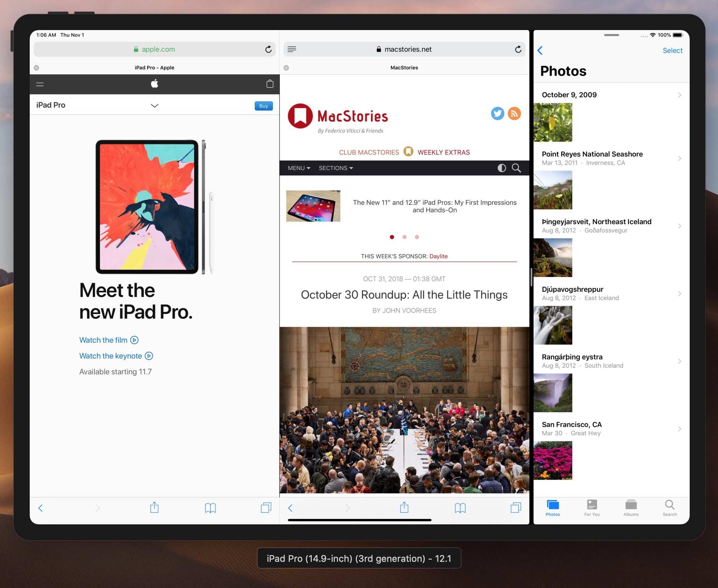Go back in the Photos app
This screenshot has width=718, height=588.
point(540,51)
